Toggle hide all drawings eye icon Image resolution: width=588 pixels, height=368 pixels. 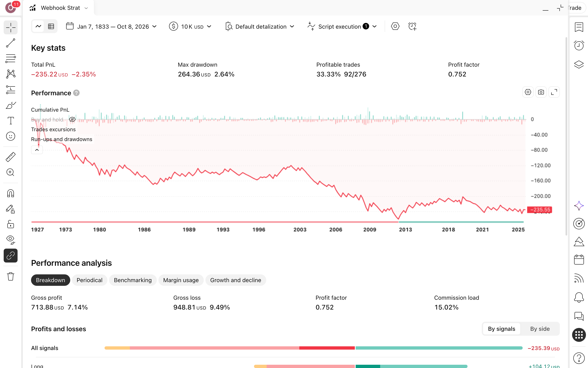pyautogui.click(x=11, y=240)
